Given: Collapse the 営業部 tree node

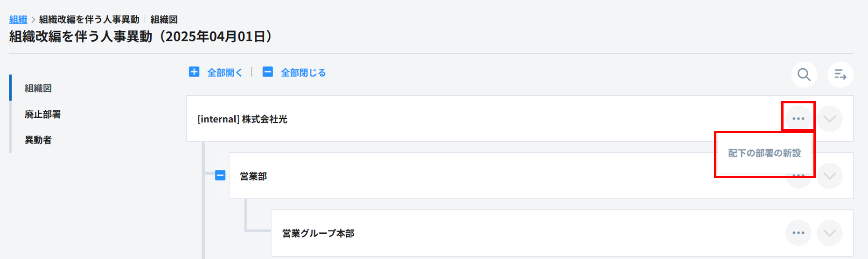Looking at the screenshot, I should [220, 175].
